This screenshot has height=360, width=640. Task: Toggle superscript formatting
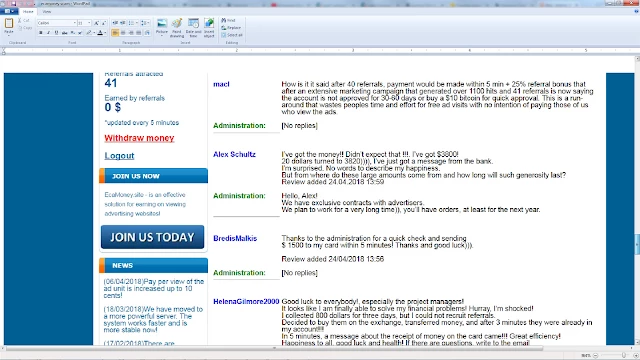click(80, 33)
